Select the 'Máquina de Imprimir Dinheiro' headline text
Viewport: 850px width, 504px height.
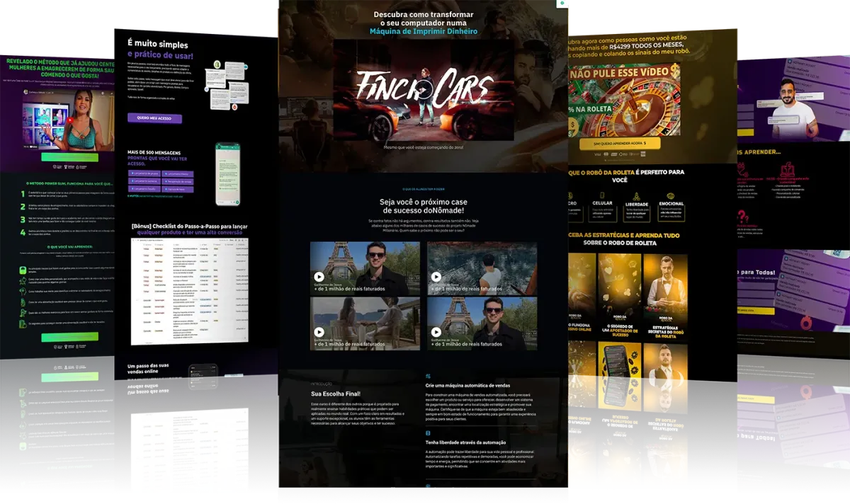point(423,32)
